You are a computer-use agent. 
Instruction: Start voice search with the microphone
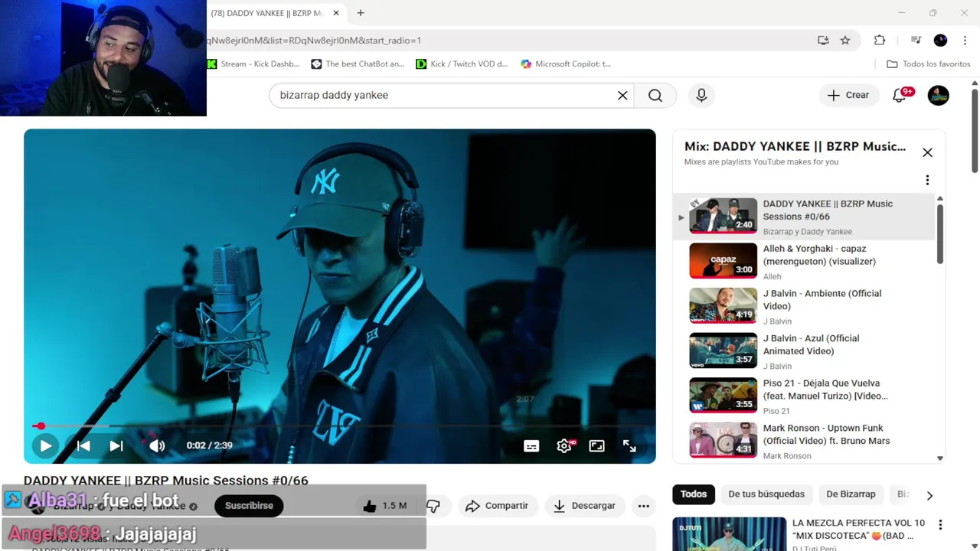[701, 95]
